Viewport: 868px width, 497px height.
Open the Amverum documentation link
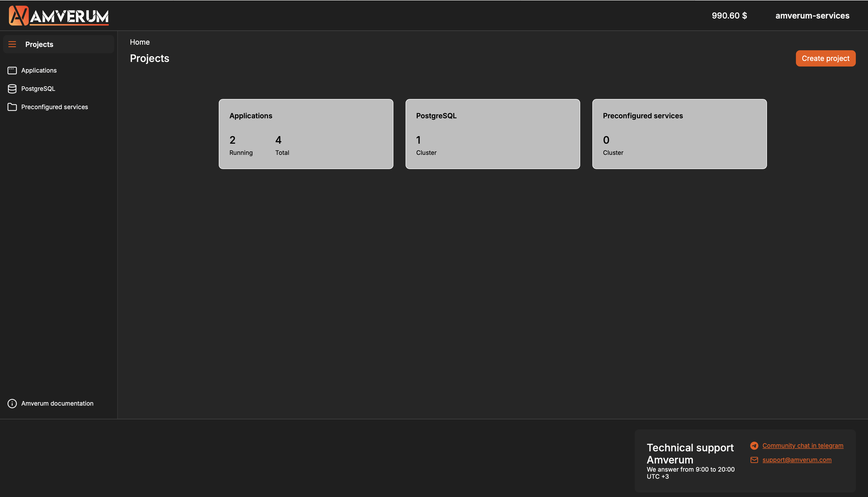coord(57,404)
